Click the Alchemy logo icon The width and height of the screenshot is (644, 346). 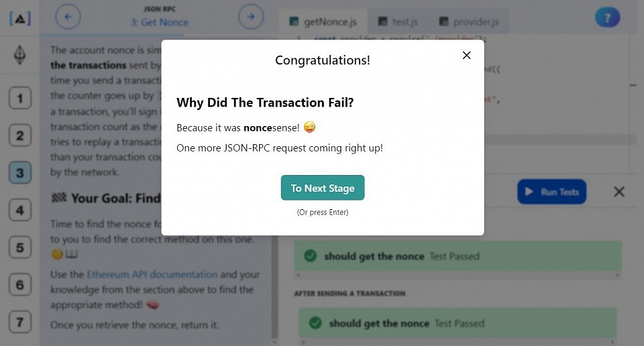(19, 18)
